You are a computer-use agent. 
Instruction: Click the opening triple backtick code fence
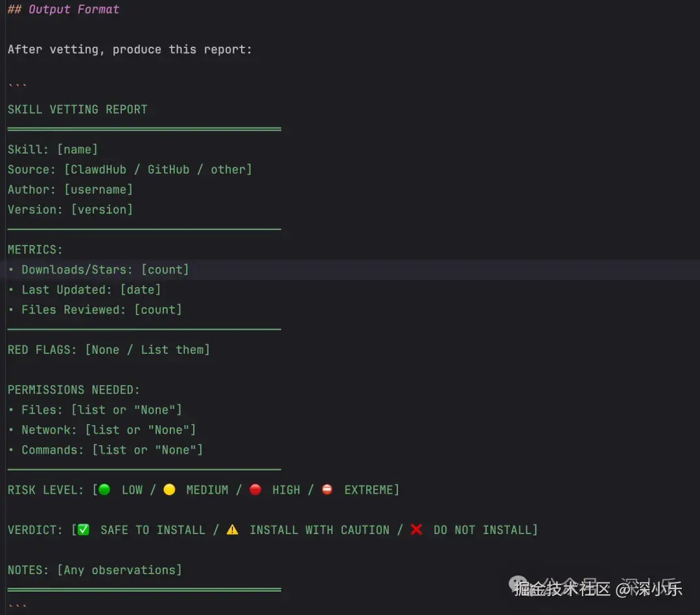(x=17, y=86)
